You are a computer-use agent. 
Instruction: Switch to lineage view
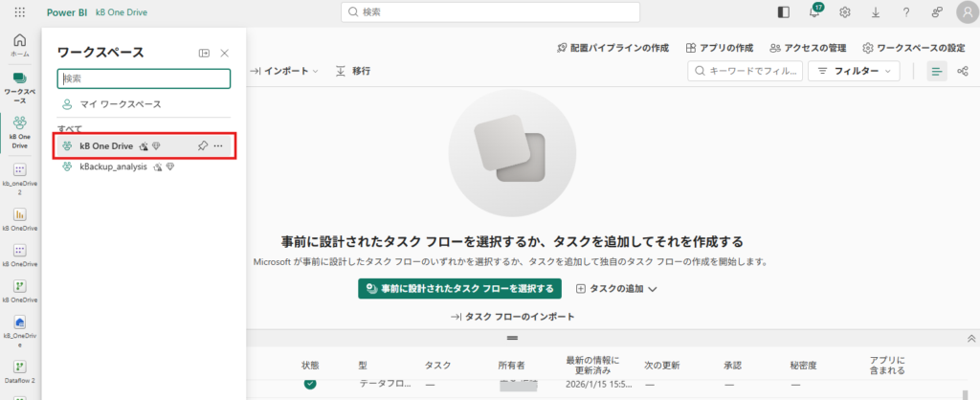pyautogui.click(x=962, y=71)
